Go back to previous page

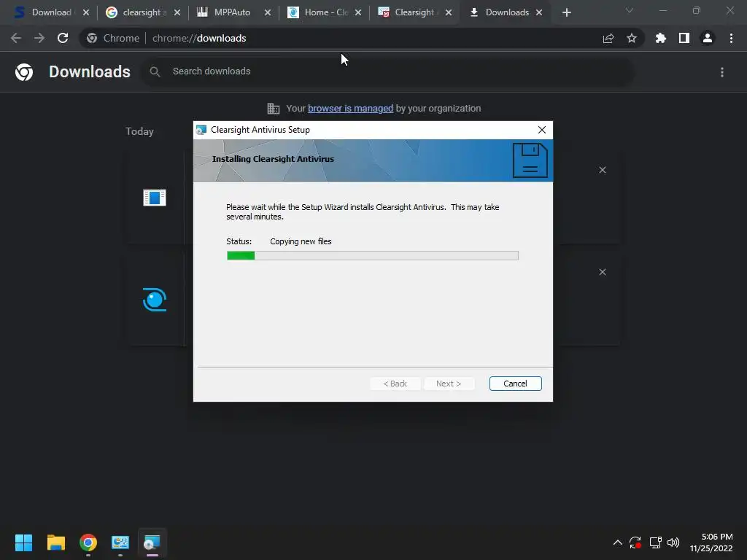tap(16, 38)
